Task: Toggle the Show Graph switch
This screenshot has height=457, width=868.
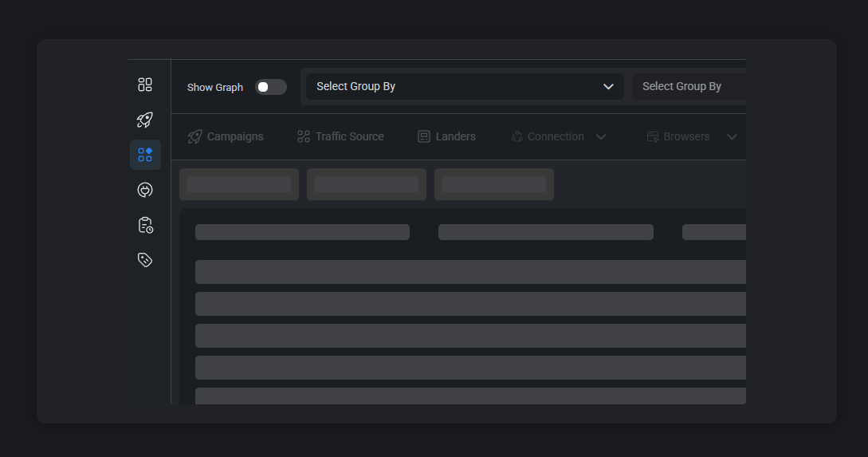Action: pos(270,87)
